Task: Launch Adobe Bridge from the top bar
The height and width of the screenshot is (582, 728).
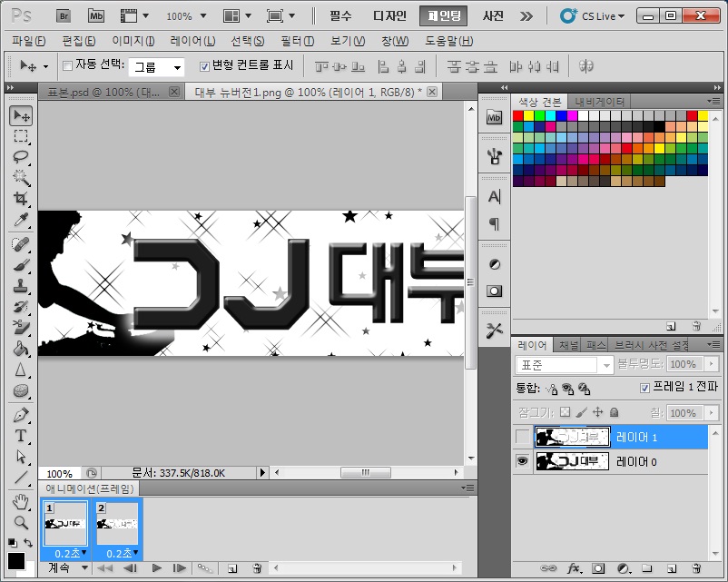Action: point(64,16)
